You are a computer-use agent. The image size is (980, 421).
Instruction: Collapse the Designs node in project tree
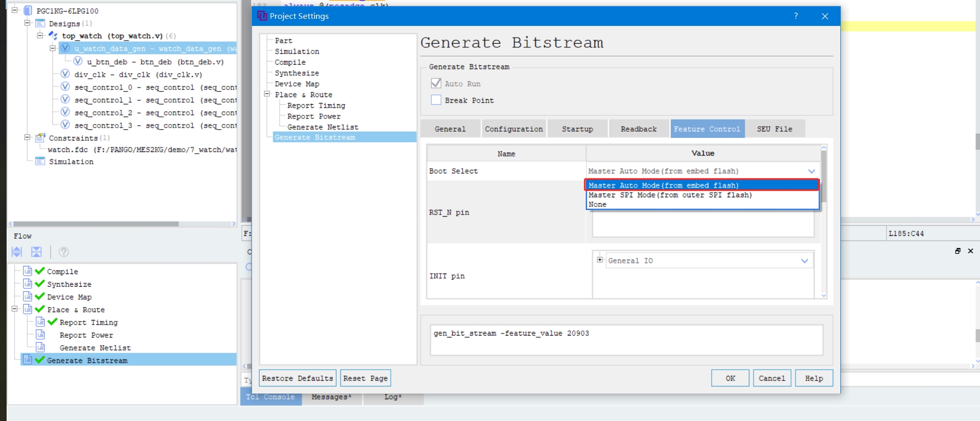tap(27, 23)
